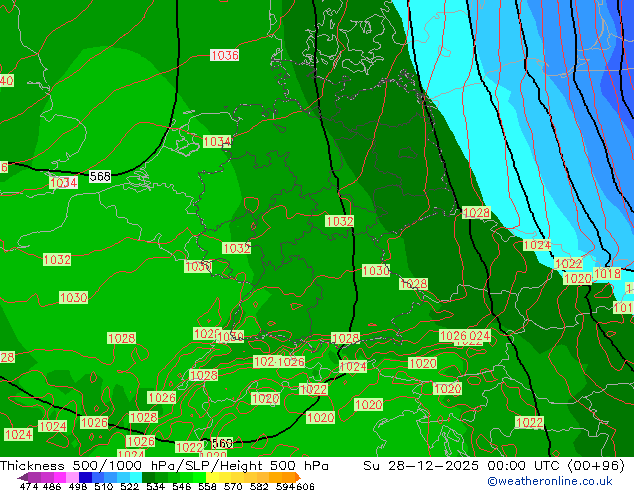Click the legend value 474
The height and width of the screenshot is (490, 634).
point(29,486)
